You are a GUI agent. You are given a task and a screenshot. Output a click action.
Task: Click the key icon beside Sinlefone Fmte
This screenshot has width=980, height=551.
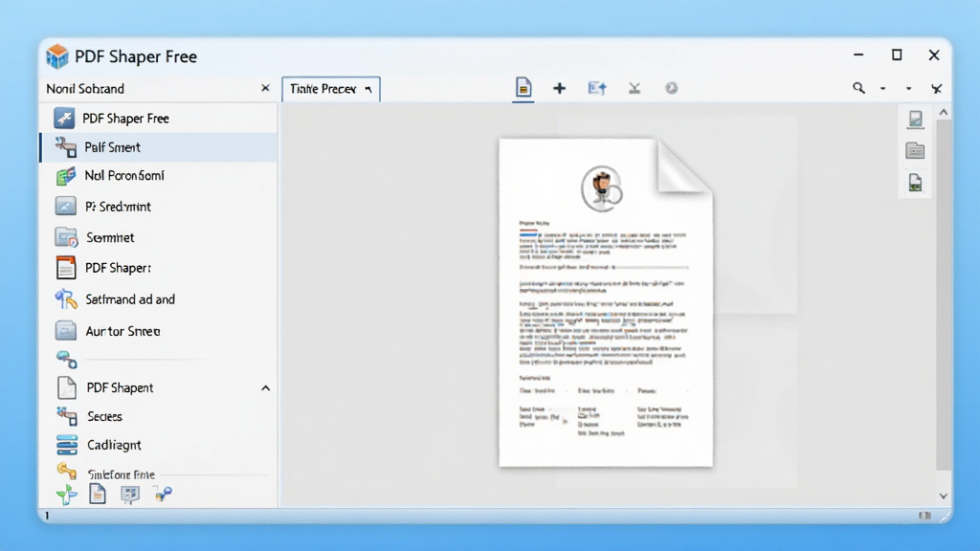pos(66,471)
